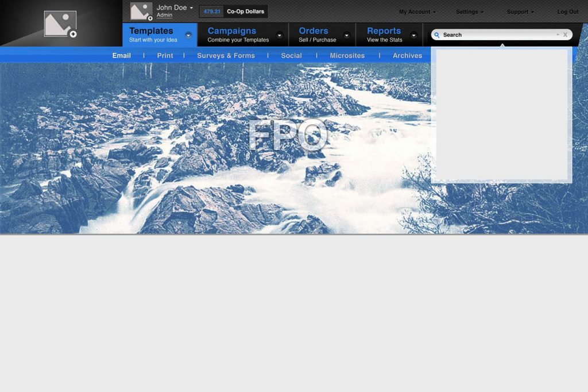This screenshot has width=588, height=392.
Task: Expand the Orders dropdown arrow
Action: 347,35
